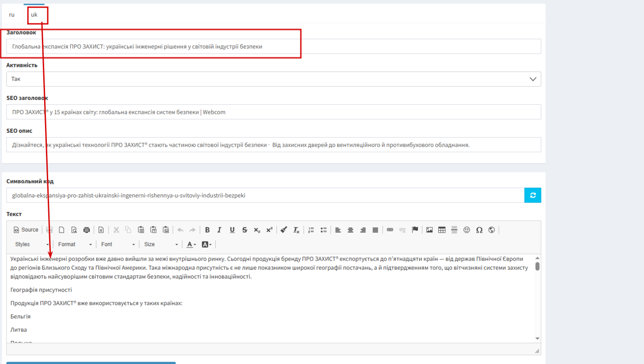The height and width of the screenshot is (364, 644).
Task: Open the Text Color picker
Action: pyautogui.click(x=191, y=244)
